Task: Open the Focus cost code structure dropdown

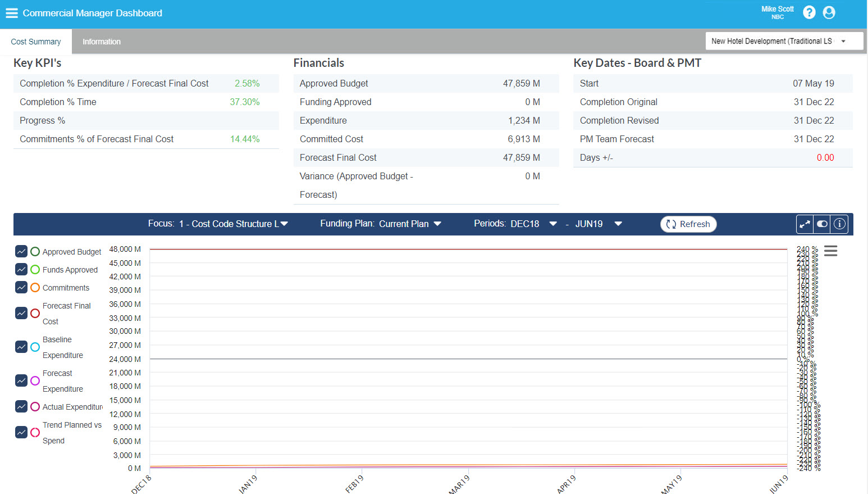Action: [x=284, y=223]
